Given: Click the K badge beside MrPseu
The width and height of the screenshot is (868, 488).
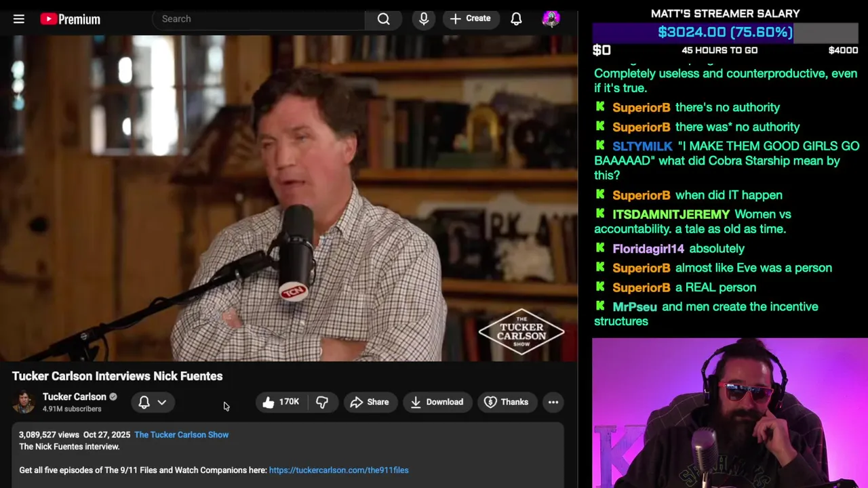Looking at the screenshot, I should click(600, 306).
